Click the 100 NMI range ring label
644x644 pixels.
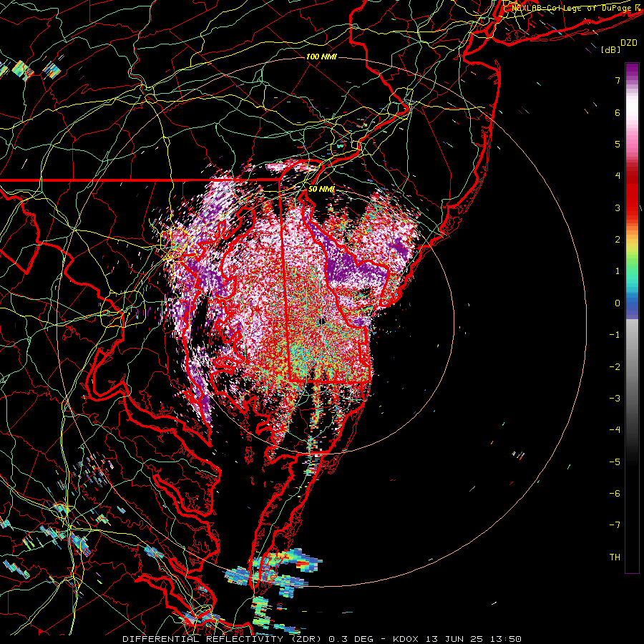(321, 57)
